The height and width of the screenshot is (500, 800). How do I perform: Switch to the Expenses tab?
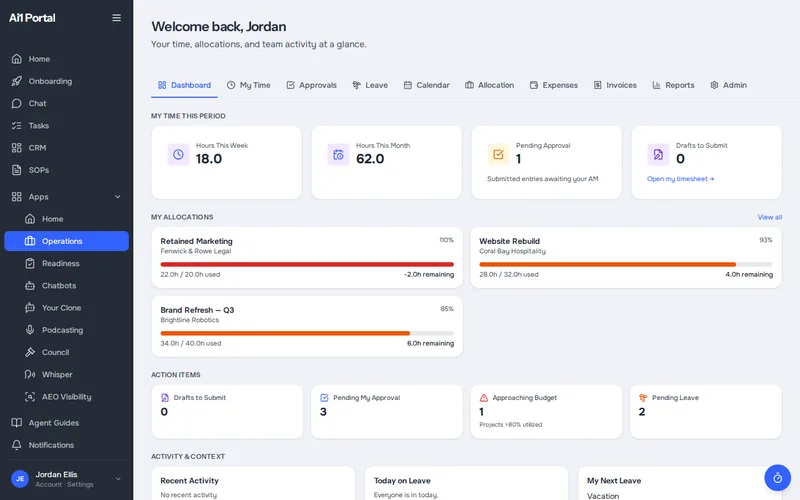tap(554, 85)
